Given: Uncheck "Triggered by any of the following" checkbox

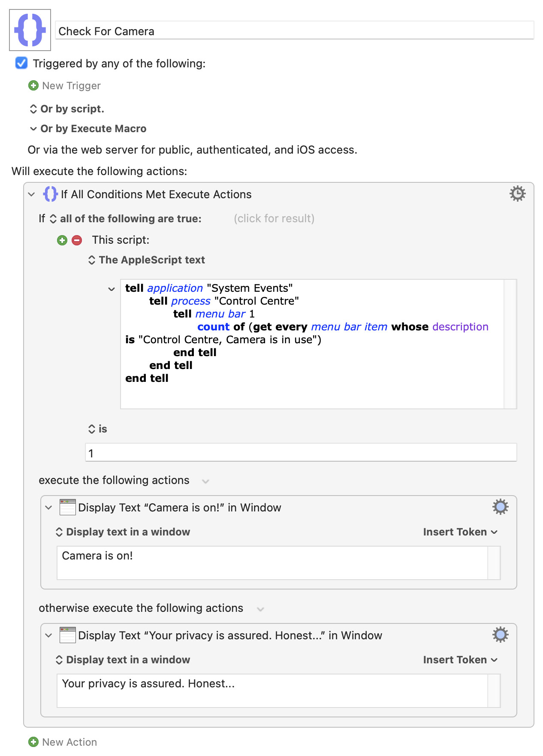Looking at the screenshot, I should point(21,64).
